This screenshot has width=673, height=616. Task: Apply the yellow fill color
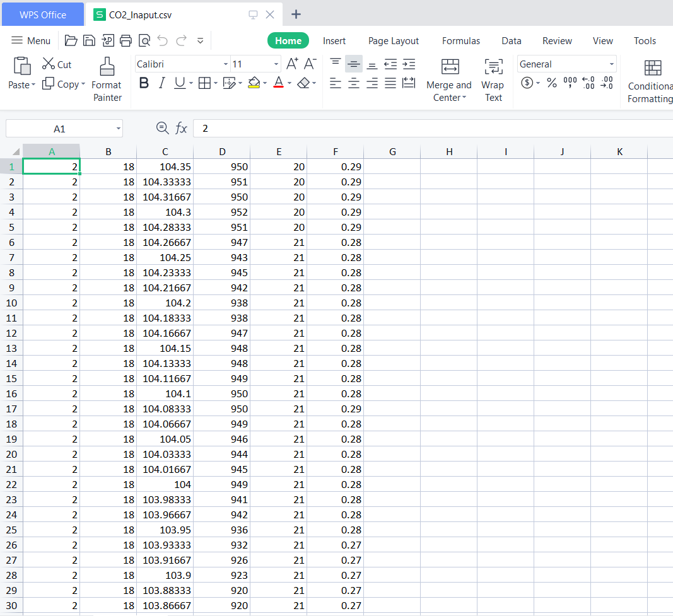254,83
